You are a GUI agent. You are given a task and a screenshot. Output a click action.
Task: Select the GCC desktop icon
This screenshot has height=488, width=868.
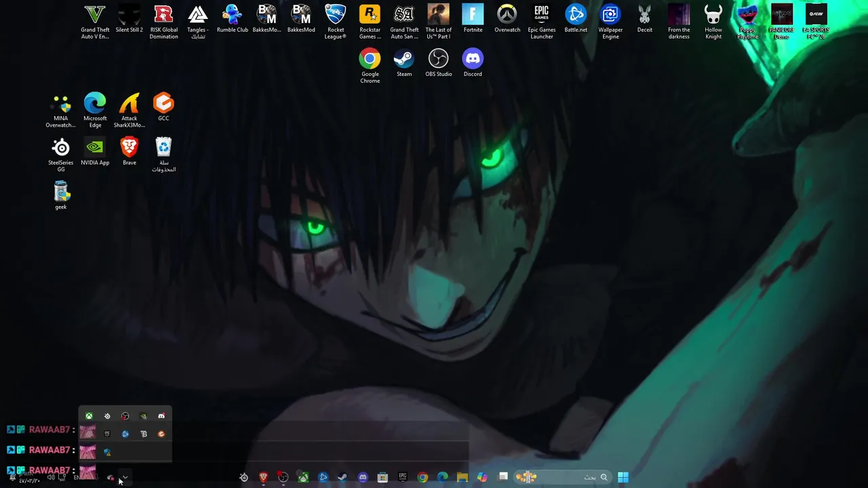163,108
